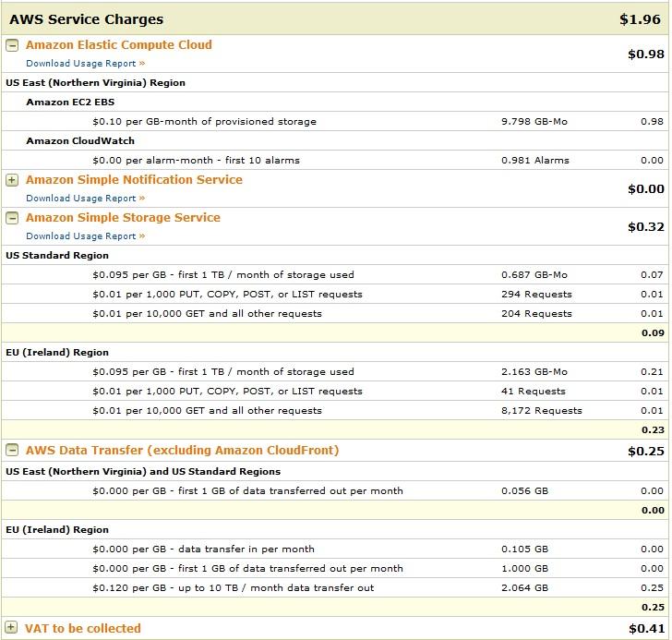
Task: Expand the Amazon Simple Notification Service section
Action: (12, 180)
